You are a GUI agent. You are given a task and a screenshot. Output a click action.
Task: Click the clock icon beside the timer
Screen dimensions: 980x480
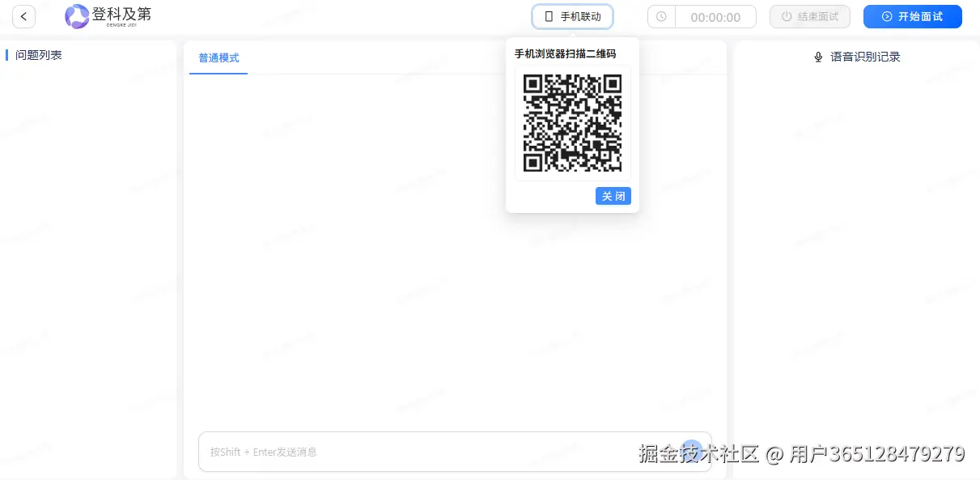tap(662, 16)
